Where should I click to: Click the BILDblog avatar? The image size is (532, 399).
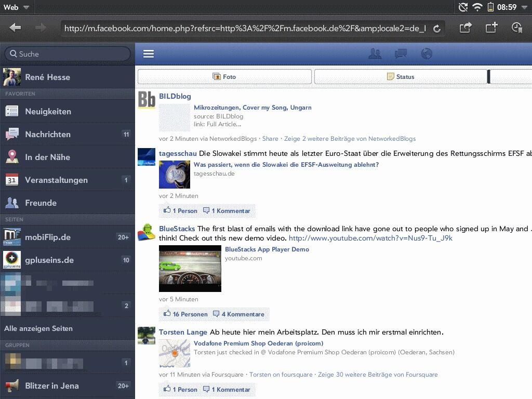click(147, 100)
